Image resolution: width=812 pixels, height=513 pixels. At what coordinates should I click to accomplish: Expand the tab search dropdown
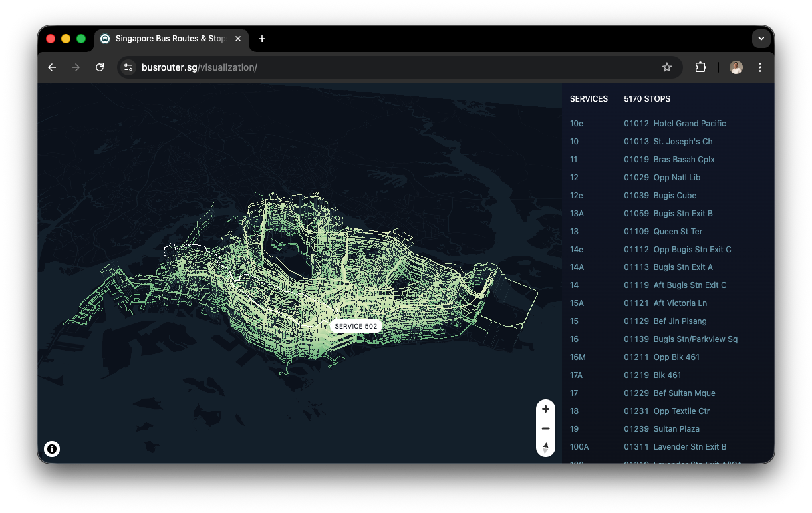761,39
